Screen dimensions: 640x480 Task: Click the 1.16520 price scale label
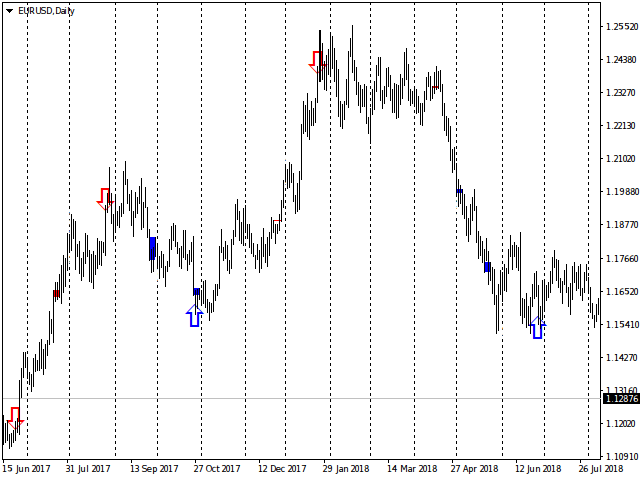621,291
